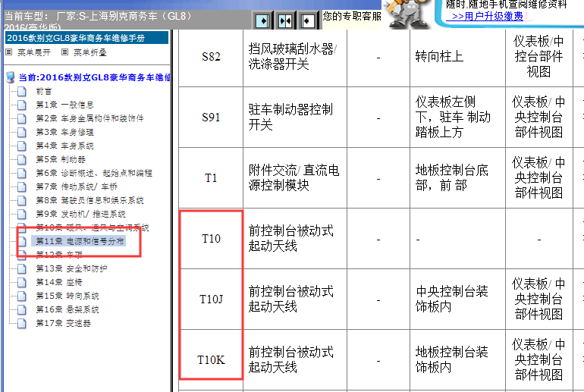The height and width of the screenshot is (392, 584).
Task: Open 第7章 传动系统/车桥
Action: (x=77, y=187)
